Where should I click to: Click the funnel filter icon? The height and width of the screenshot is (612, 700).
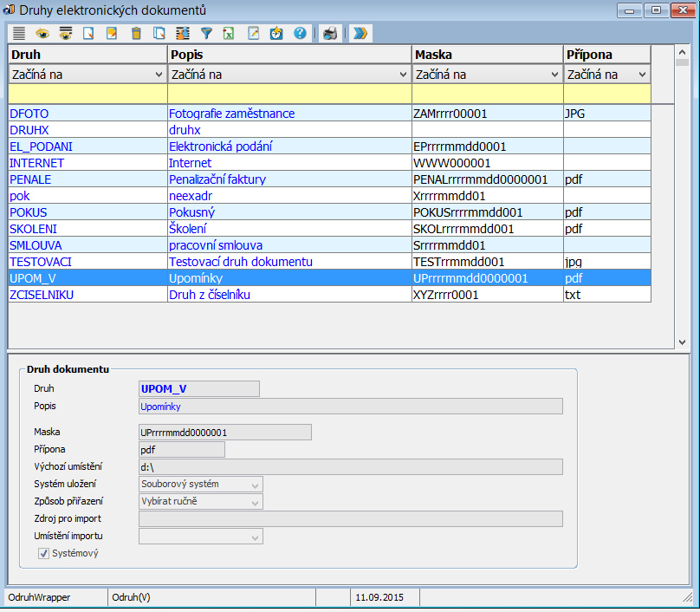pos(206,33)
